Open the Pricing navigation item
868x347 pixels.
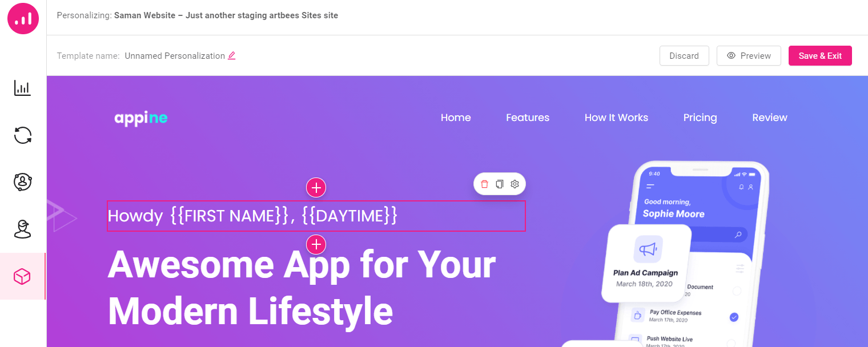tap(700, 118)
